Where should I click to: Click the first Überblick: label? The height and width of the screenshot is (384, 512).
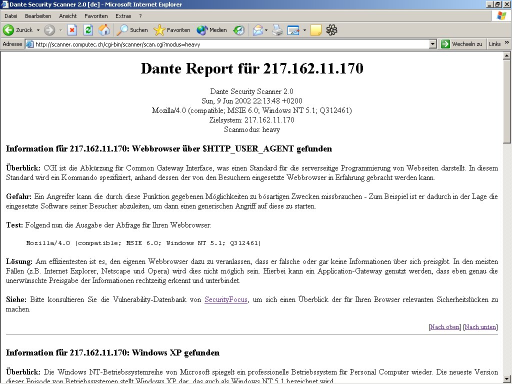pos(23,168)
